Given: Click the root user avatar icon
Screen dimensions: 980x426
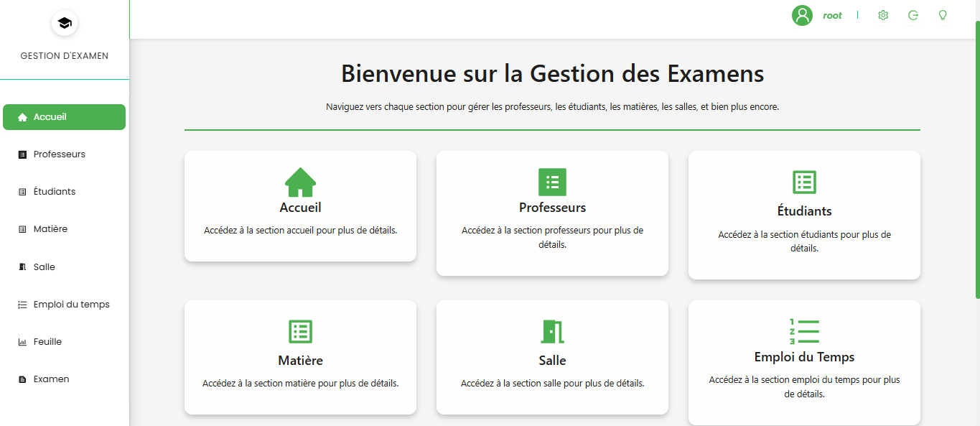Looking at the screenshot, I should 802,15.
